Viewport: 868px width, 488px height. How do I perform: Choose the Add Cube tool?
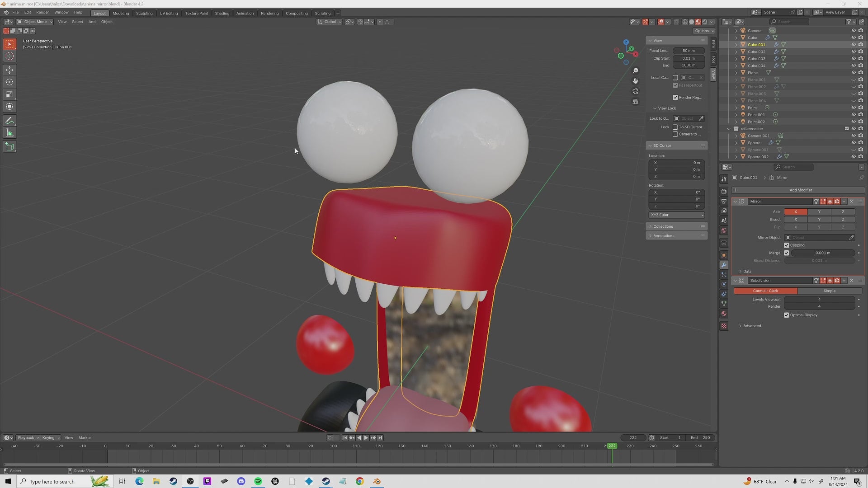click(x=9, y=146)
